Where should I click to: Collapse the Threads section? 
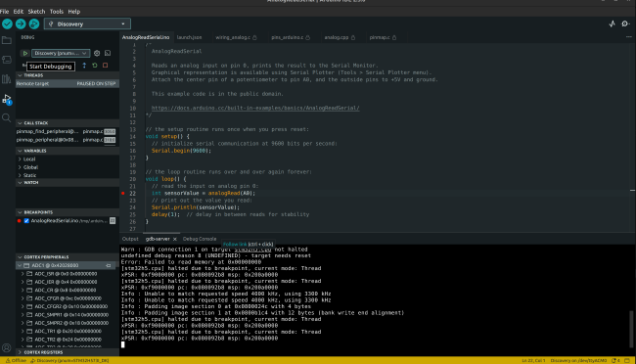(68, 75)
